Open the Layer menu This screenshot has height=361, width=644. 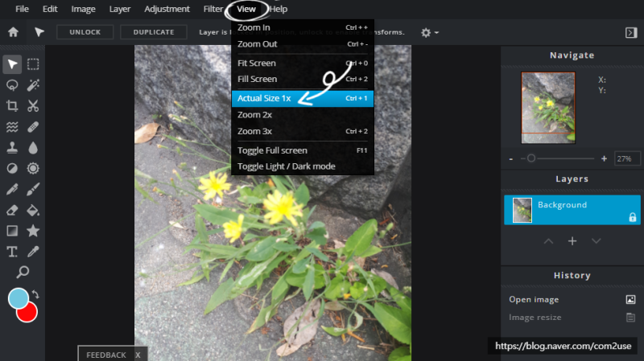(119, 9)
